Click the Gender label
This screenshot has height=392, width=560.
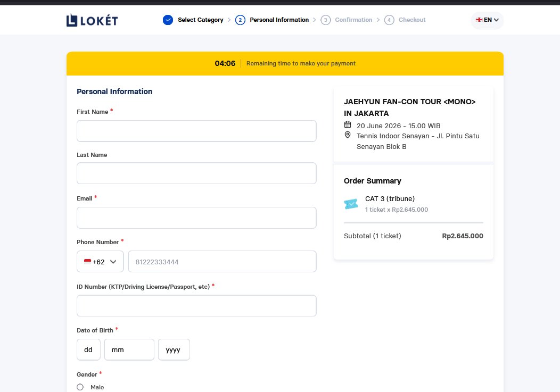[87, 374]
